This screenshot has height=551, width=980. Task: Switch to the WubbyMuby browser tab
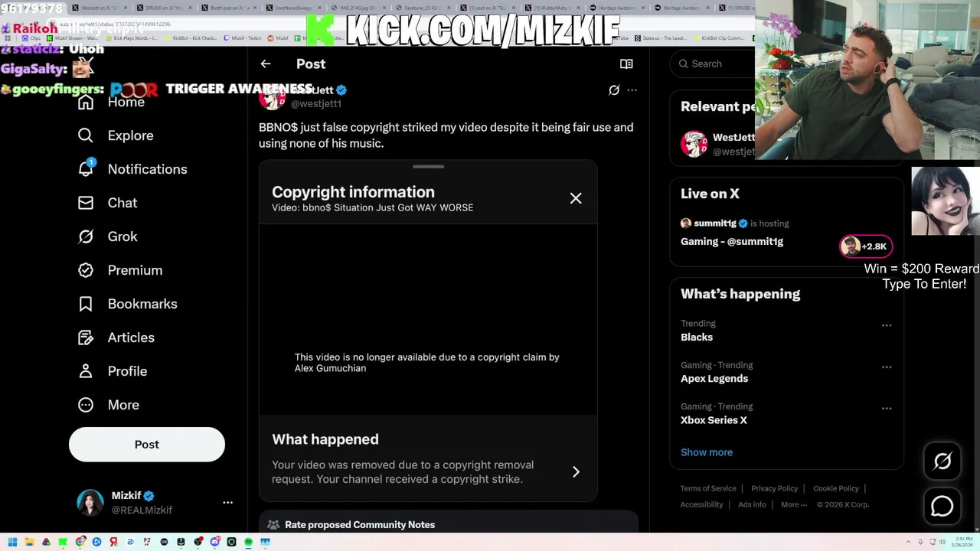coord(554,8)
